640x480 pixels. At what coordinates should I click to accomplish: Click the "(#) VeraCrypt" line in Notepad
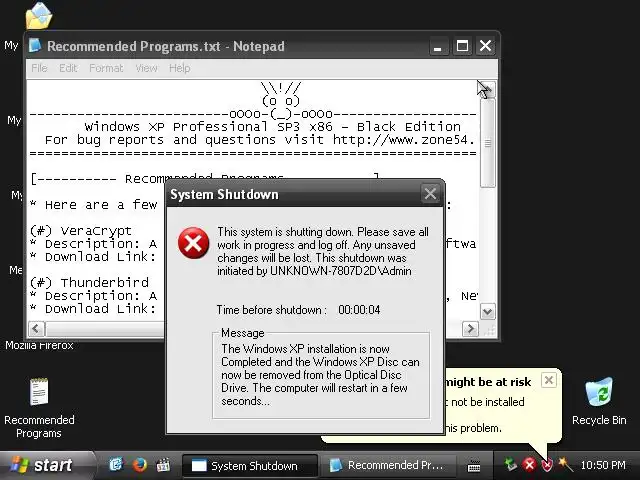pyautogui.click(x=80, y=231)
